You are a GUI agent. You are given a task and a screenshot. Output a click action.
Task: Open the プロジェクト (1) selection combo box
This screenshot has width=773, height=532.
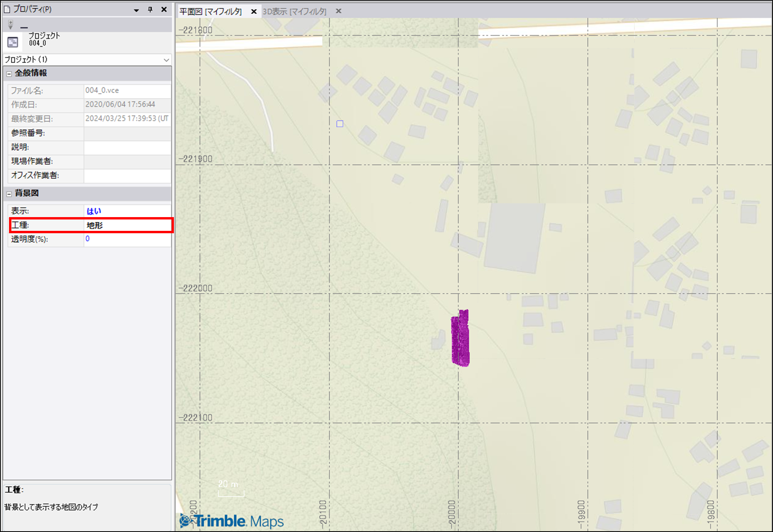(87, 60)
